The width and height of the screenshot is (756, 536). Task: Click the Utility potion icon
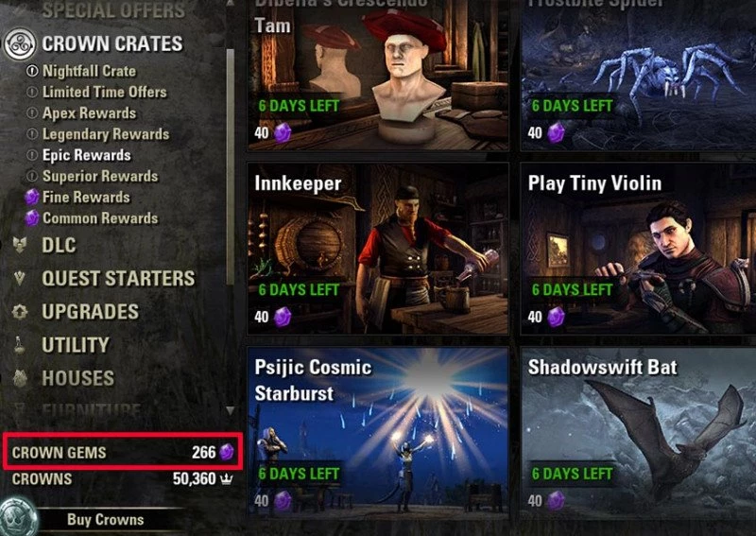(x=19, y=345)
